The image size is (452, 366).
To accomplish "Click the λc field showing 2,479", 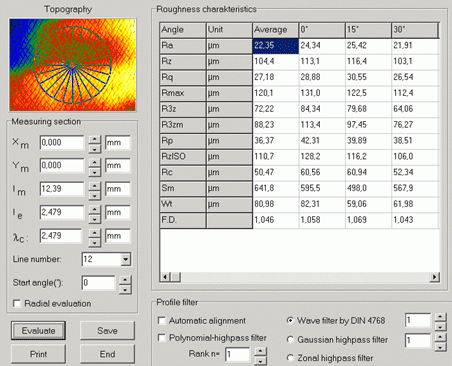I will 62,236.
